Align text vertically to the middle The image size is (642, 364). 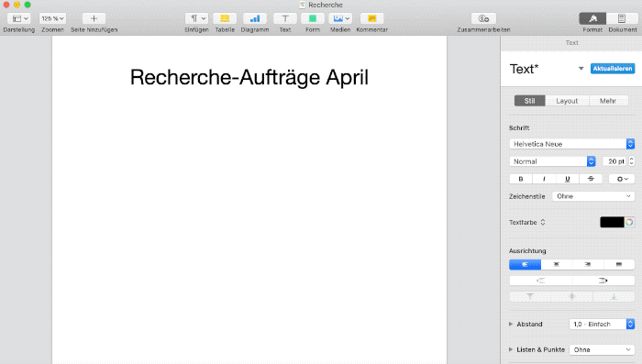pos(572,296)
